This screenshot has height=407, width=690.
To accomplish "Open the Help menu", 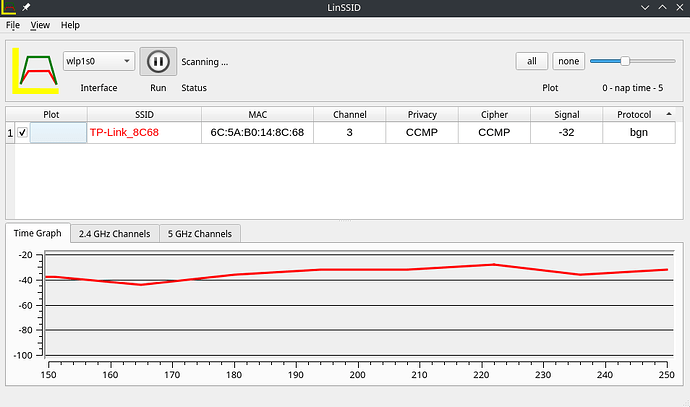I will click(x=70, y=24).
